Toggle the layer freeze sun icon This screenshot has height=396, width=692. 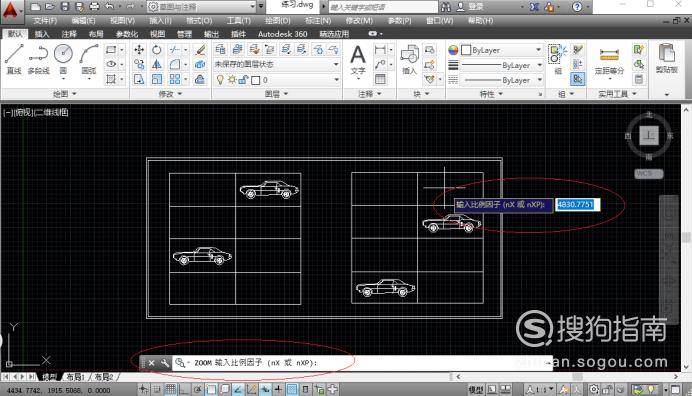(x=232, y=80)
